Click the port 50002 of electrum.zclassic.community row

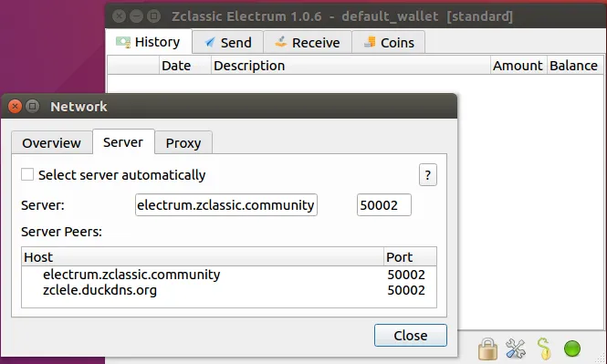(x=406, y=275)
